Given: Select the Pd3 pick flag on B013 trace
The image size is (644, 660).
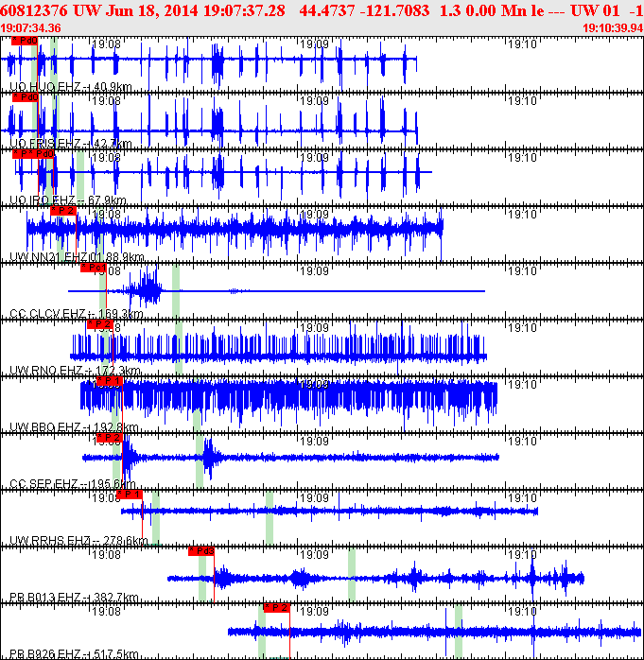Looking at the screenshot, I should (201, 551).
